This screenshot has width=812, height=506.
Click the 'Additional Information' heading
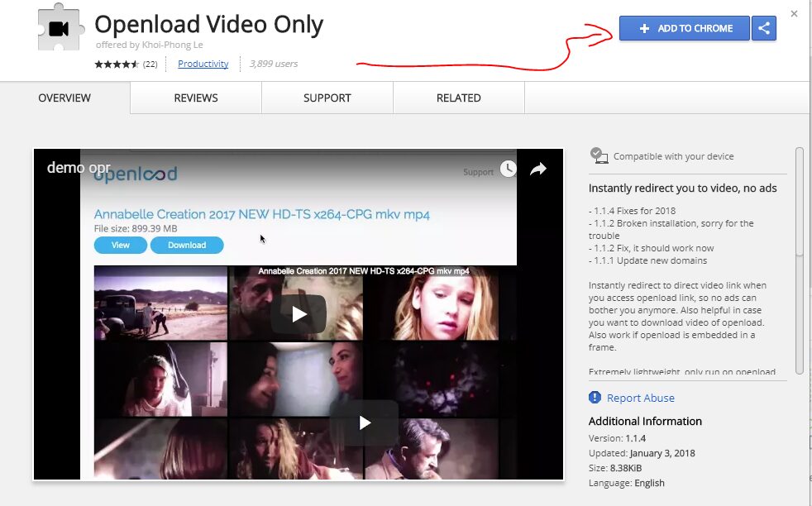645,421
